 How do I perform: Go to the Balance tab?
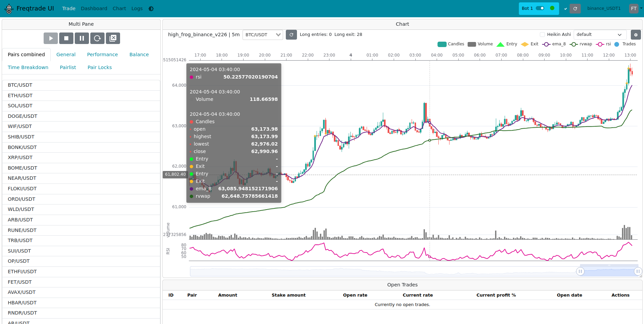139,54
